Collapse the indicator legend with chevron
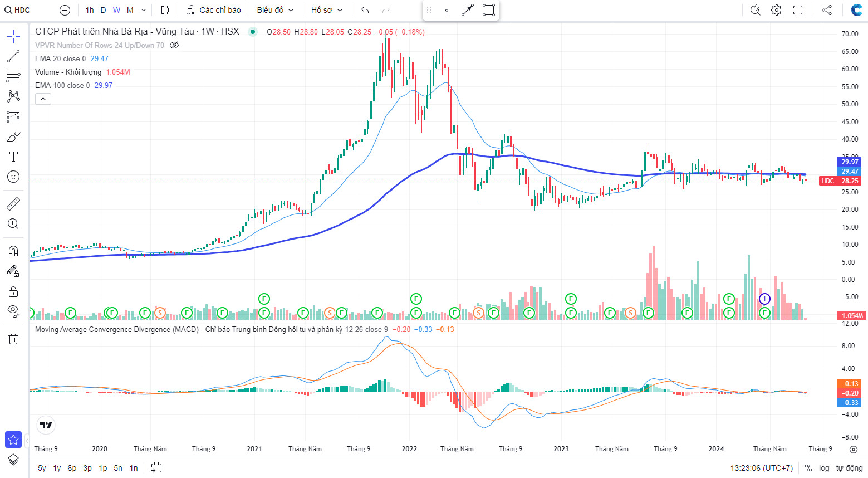Viewport: 868px width, 478px height. click(x=43, y=99)
